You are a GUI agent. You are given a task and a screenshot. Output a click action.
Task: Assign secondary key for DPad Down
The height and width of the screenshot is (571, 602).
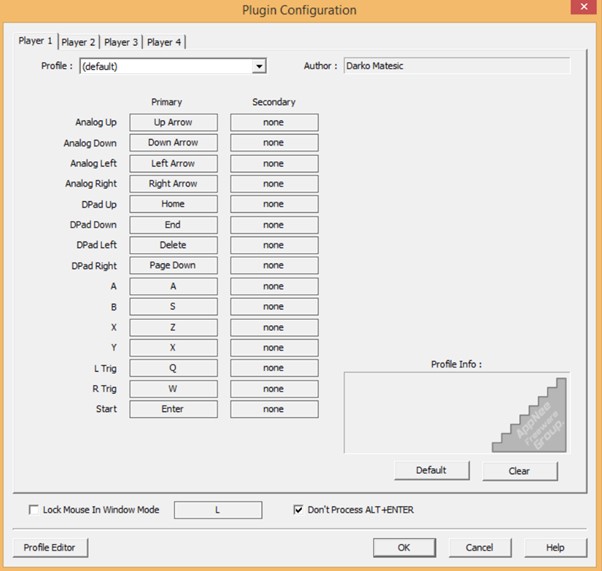[274, 225]
